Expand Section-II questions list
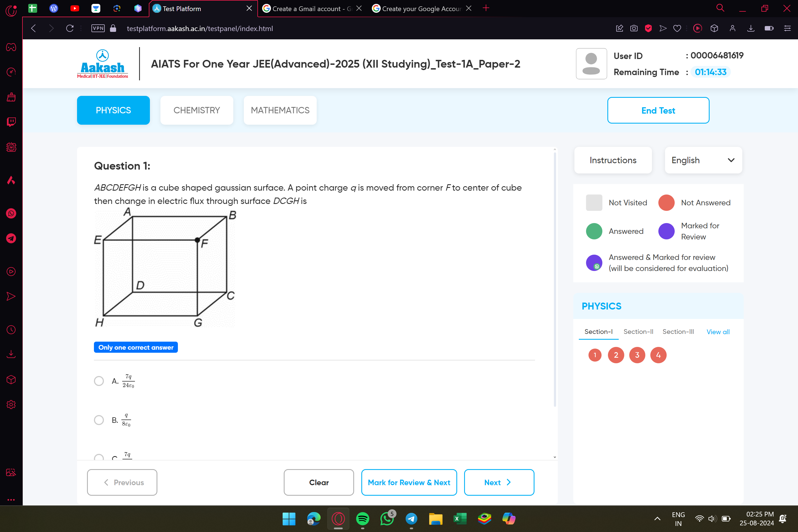Image resolution: width=798 pixels, height=532 pixels. click(638, 331)
